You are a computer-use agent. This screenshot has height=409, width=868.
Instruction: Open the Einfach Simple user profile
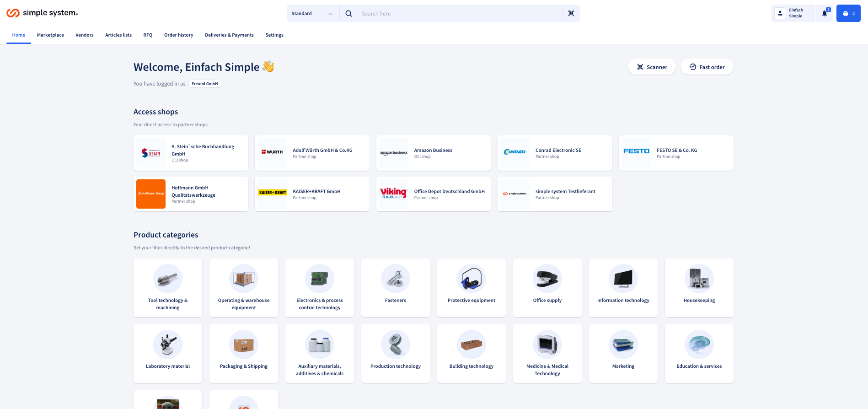point(793,13)
